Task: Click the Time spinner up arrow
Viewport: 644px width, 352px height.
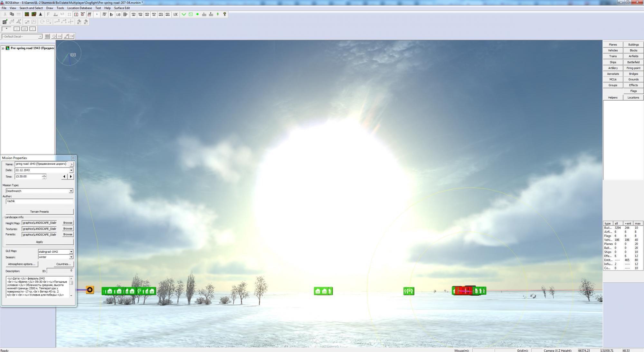Action: pos(44,175)
